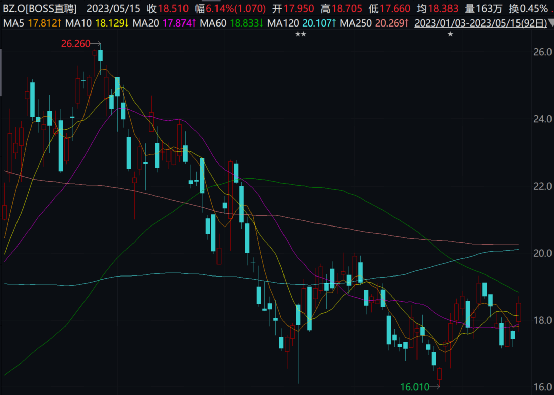The height and width of the screenshot is (395, 554).
Task: Open the MA250 20.269 indicator label
Action: point(374,24)
